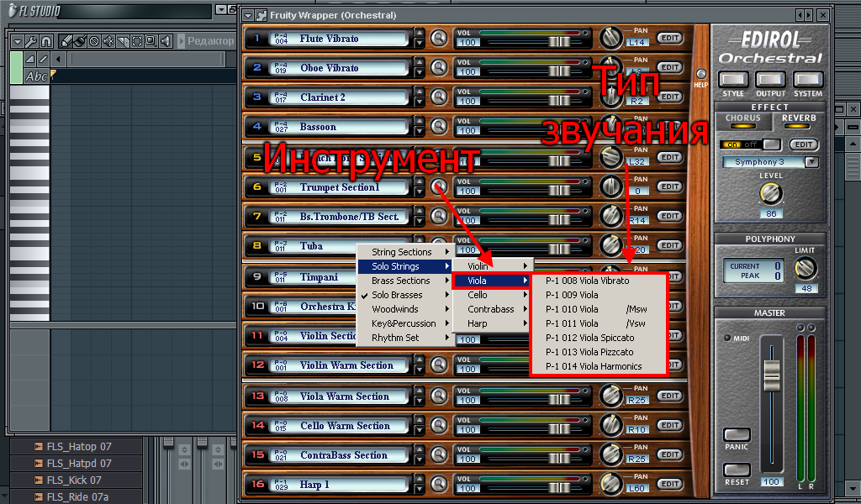
Task: Select the pencil draw tool in piano roll
Action: (66, 41)
